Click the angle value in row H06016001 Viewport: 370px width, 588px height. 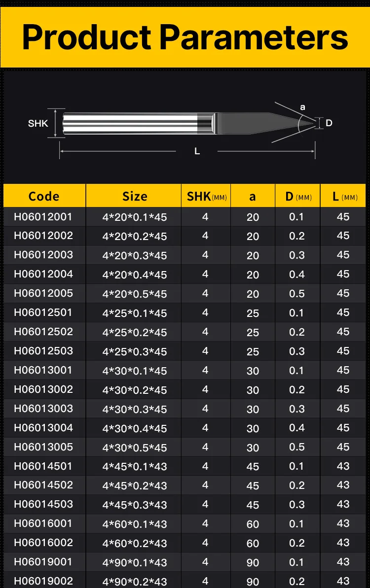pos(253,524)
